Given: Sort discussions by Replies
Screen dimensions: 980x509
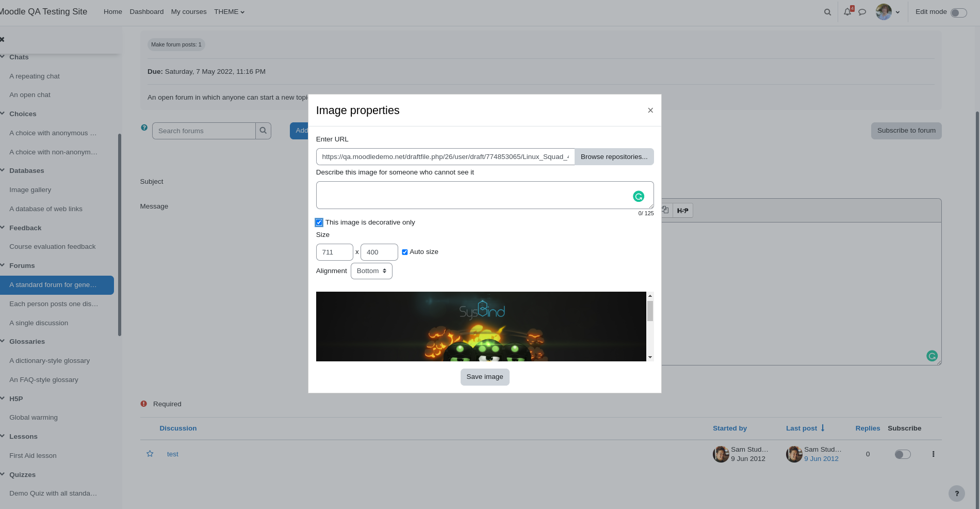Looking at the screenshot, I should point(868,428).
